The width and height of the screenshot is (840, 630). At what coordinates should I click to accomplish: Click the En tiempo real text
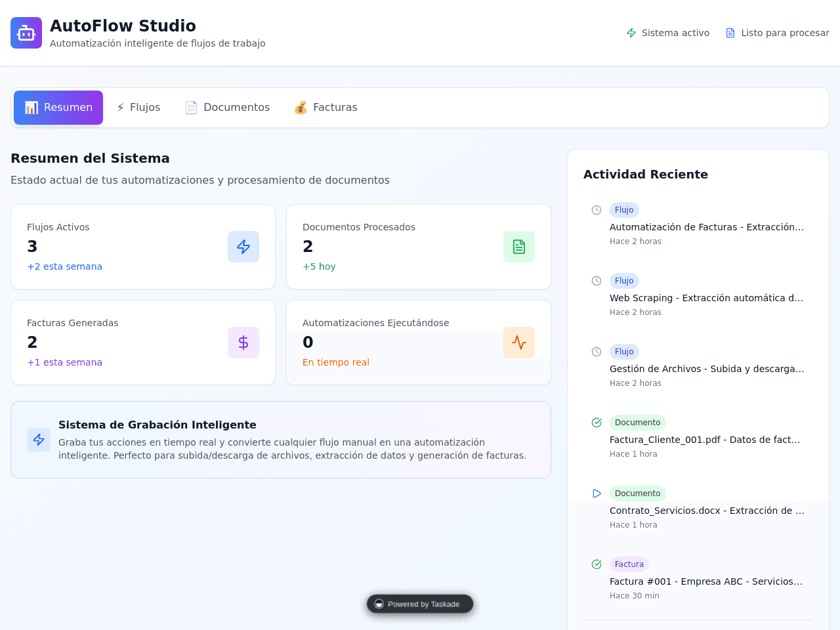coord(336,362)
